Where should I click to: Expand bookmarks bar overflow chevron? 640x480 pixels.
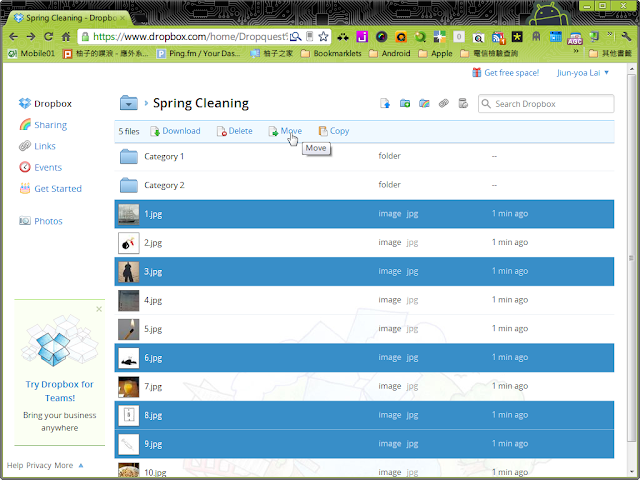click(576, 51)
